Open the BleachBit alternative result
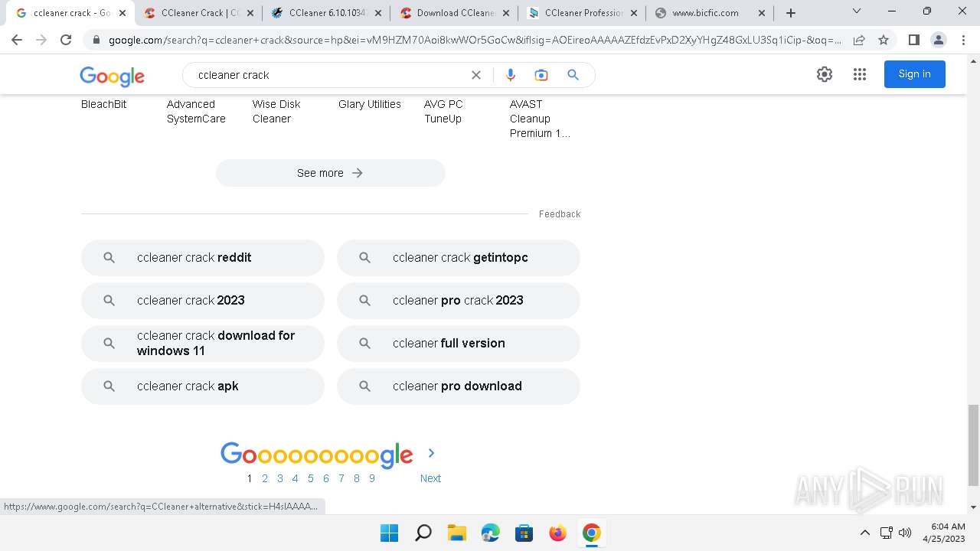 pyautogui.click(x=104, y=104)
